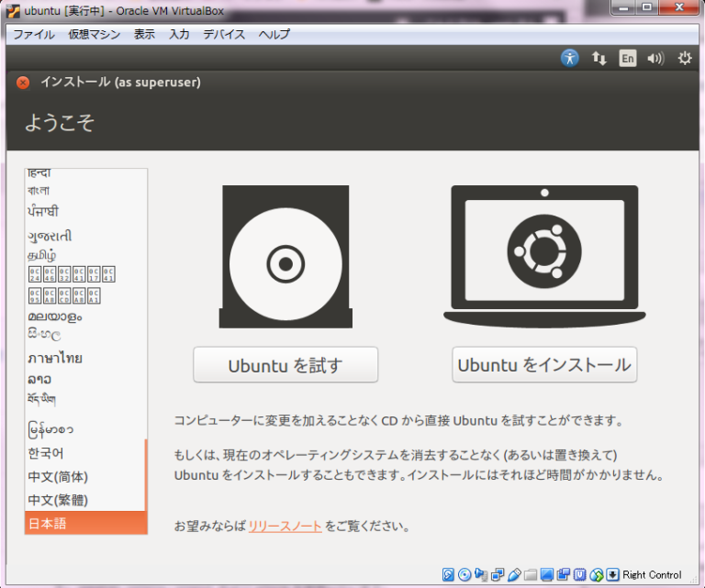The height and width of the screenshot is (588, 705).
Task: Click the optical disc status icon
Action: click(x=464, y=575)
